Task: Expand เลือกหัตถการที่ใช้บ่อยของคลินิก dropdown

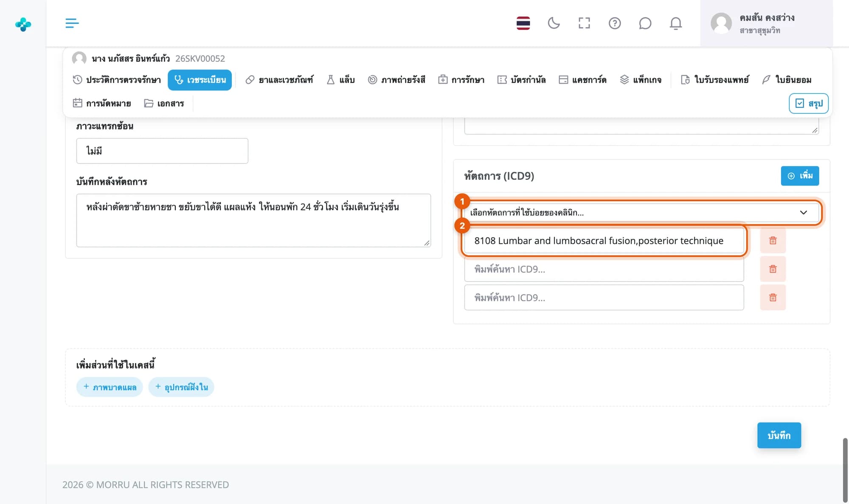Action: 641,213
